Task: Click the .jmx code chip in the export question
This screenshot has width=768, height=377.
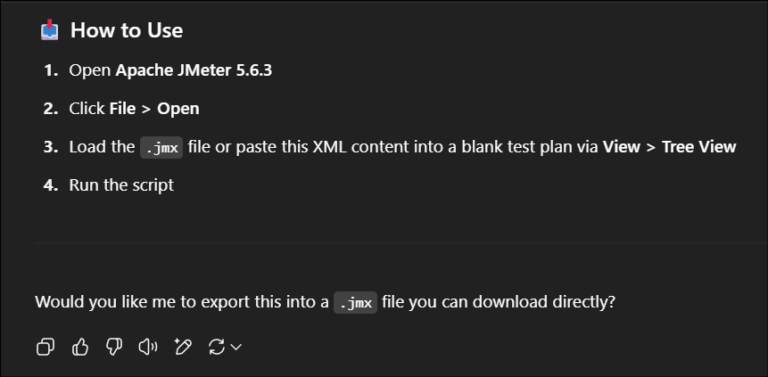Action: 356,303
